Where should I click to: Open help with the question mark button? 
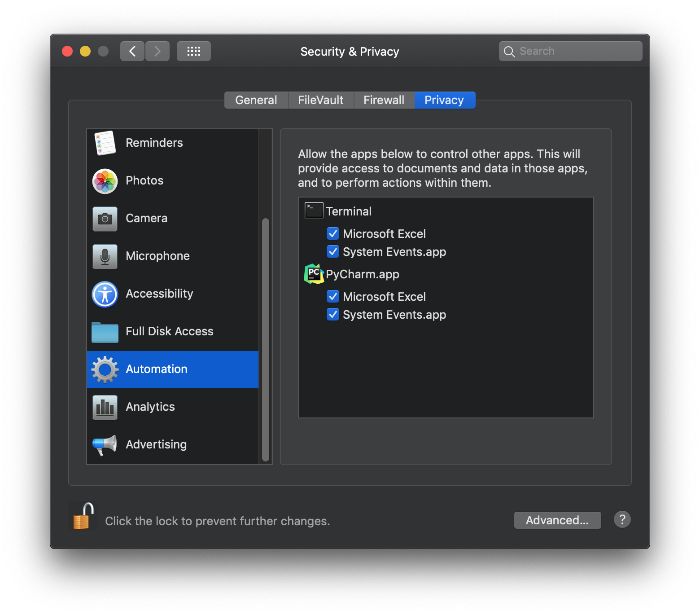[622, 519]
